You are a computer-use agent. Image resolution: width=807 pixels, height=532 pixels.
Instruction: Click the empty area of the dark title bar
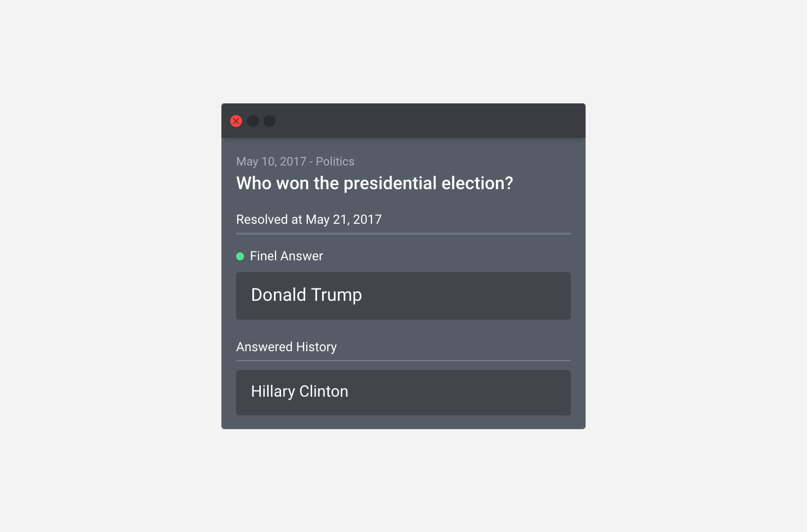click(x=425, y=121)
